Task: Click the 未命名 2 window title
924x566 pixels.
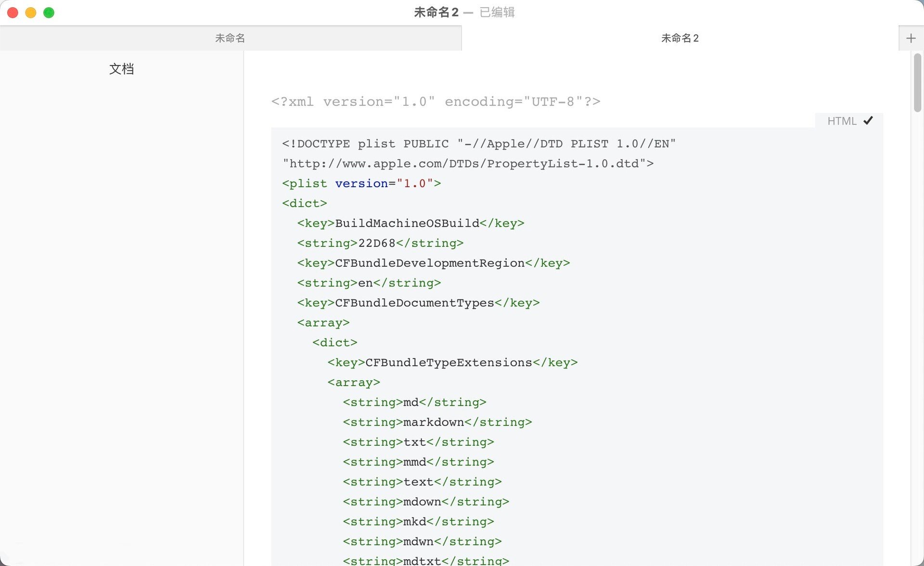Action: tap(436, 13)
